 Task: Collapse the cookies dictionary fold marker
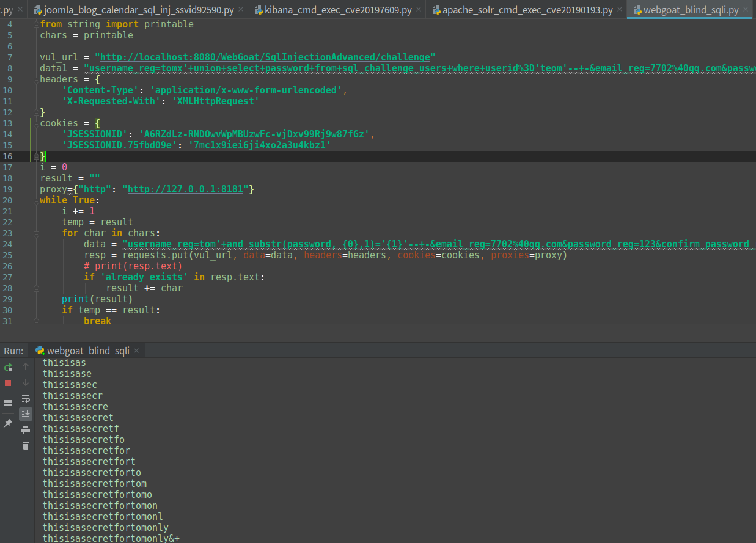point(35,123)
